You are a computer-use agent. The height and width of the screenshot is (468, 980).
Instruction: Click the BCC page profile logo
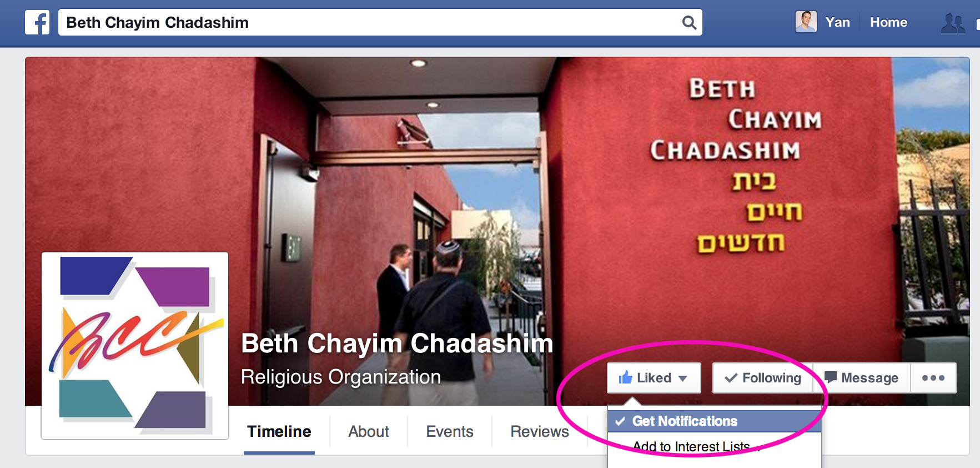click(135, 346)
